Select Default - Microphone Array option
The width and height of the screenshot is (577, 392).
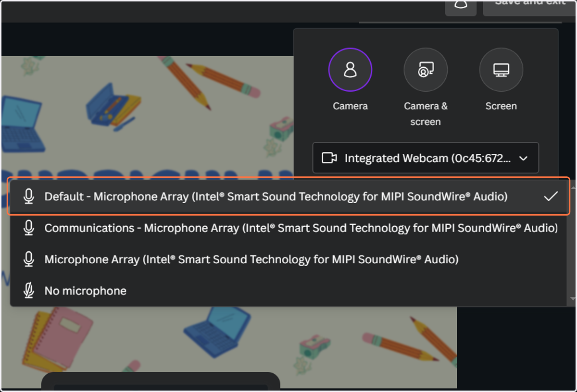pyautogui.click(x=289, y=196)
